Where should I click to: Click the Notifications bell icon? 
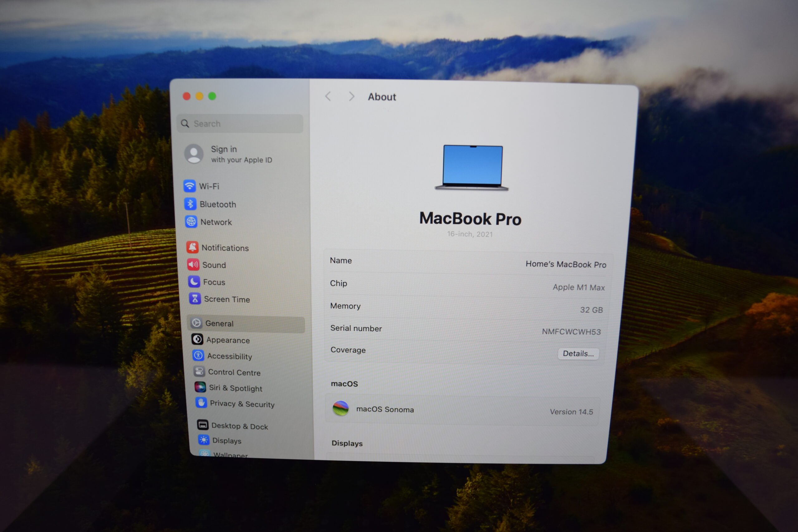coord(192,247)
